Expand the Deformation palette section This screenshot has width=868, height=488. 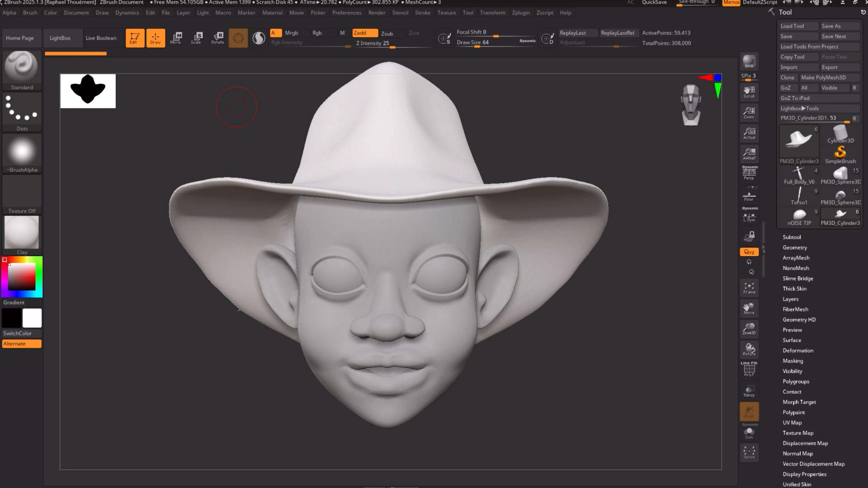(x=798, y=351)
